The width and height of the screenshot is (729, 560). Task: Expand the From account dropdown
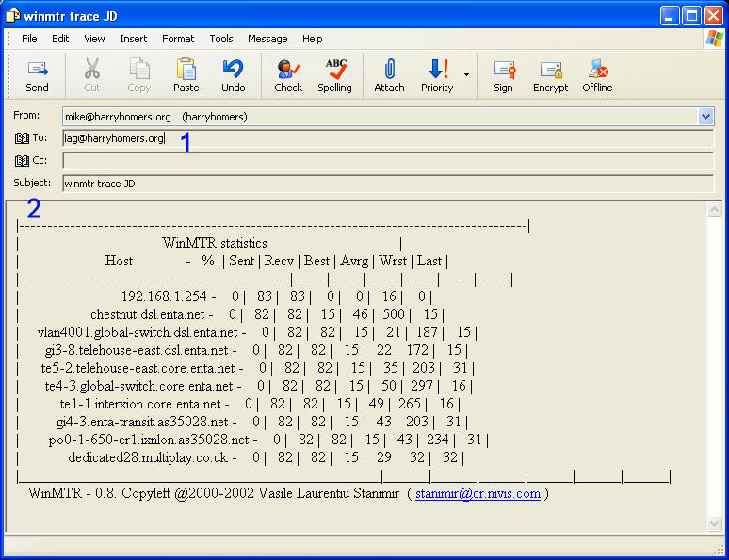[x=705, y=116]
